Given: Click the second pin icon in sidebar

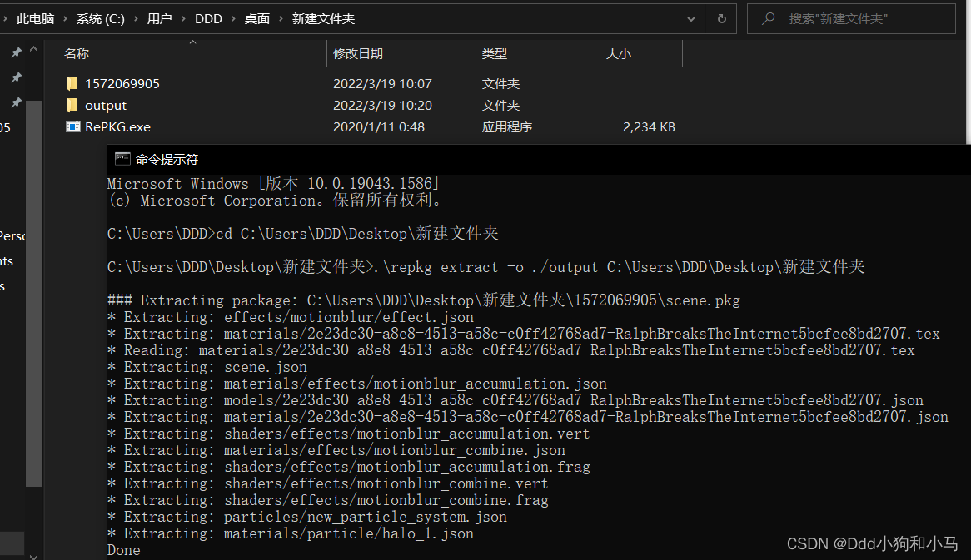Looking at the screenshot, I should click(x=17, y=77).
